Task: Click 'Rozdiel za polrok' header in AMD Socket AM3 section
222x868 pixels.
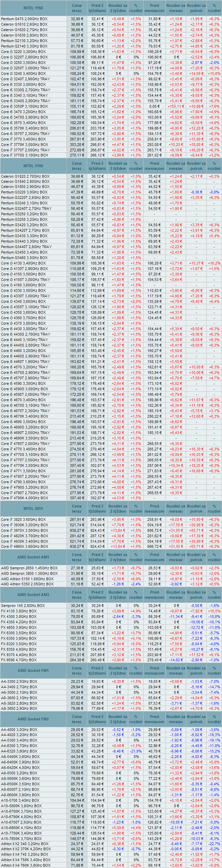Action: 196,595
